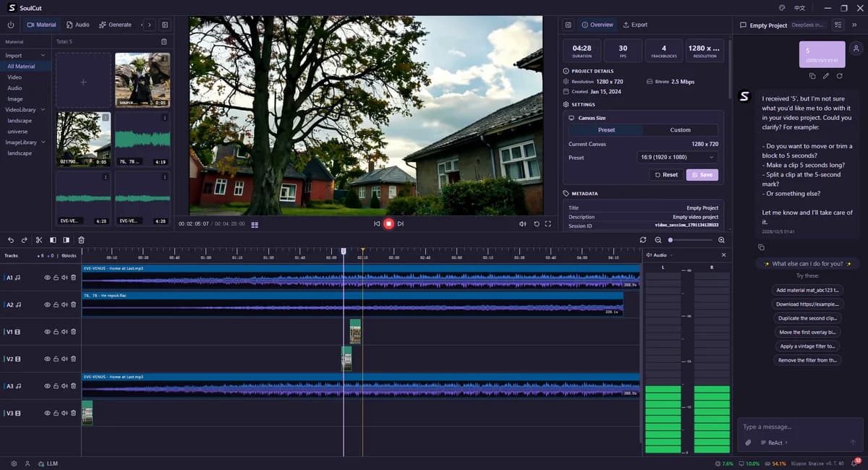Open the 16:9 (1920 x 1080) preset dropdown
868x470 pixels.
tap(678, 157)
